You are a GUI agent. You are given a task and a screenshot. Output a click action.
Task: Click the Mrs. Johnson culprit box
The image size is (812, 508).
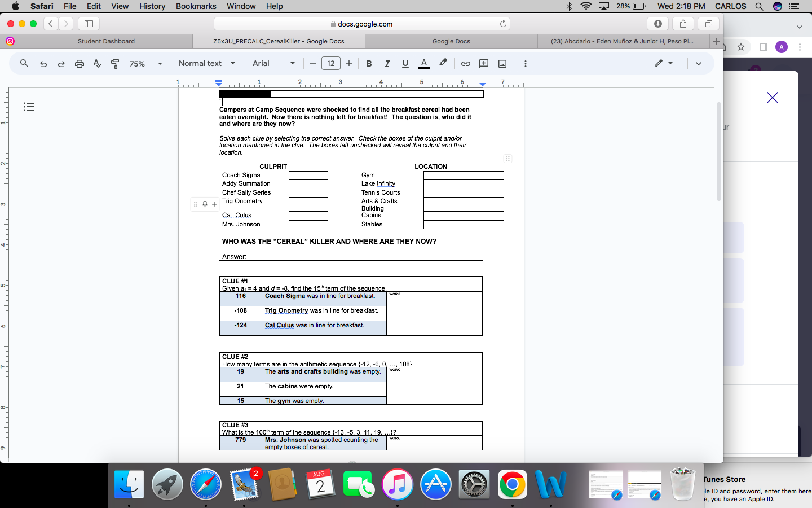tap(308, 225)
